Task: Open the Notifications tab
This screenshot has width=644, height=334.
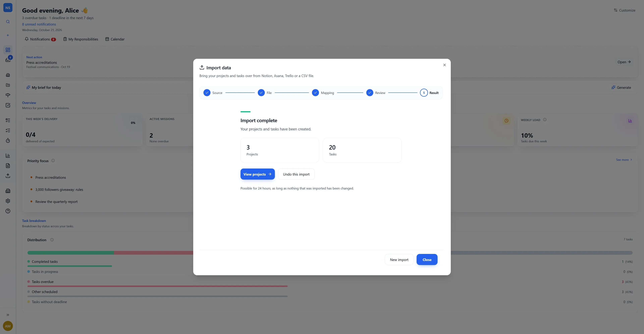Action: pos(40,39)
